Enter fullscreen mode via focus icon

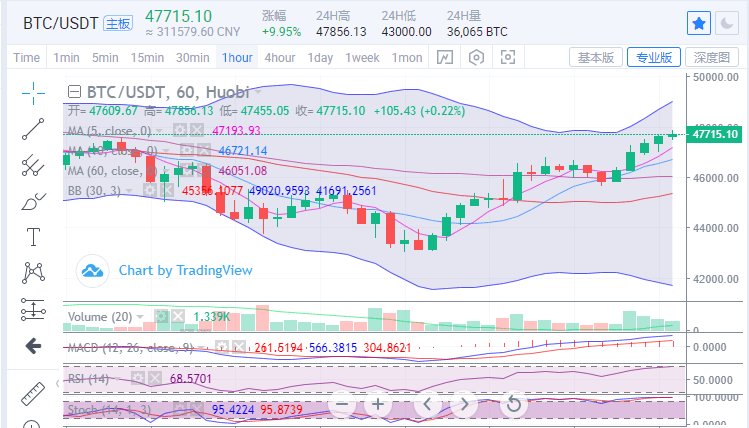[508, 58]
